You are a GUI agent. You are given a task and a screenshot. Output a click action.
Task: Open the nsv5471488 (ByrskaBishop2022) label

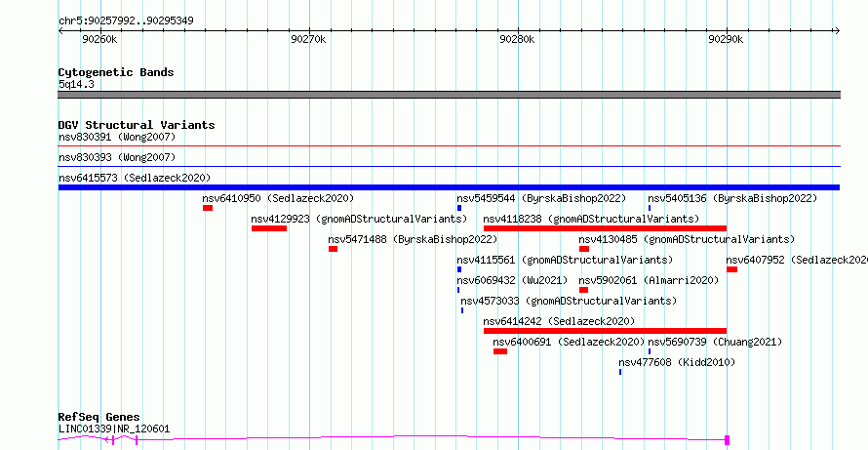pyautogui.click(x=413, y=239)
